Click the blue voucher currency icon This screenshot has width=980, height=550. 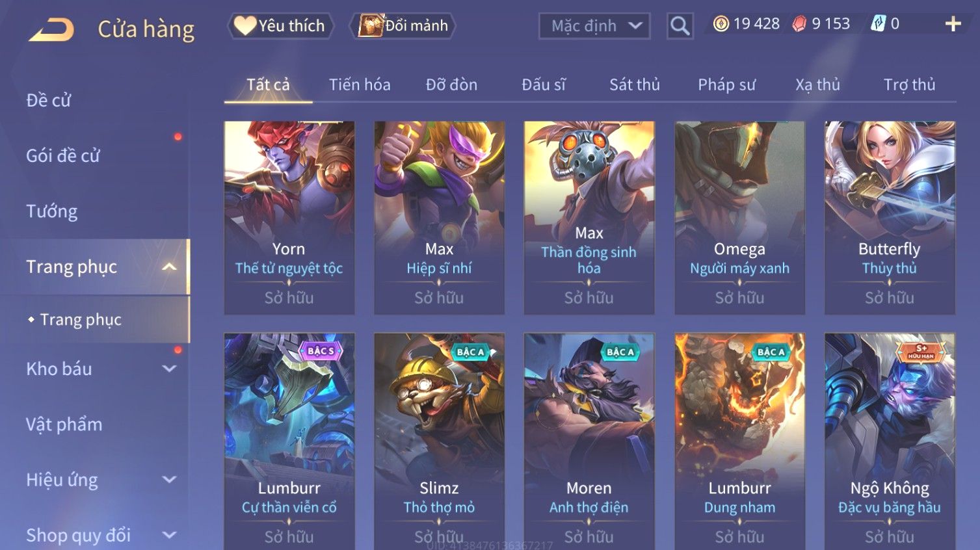pos(878,24)
